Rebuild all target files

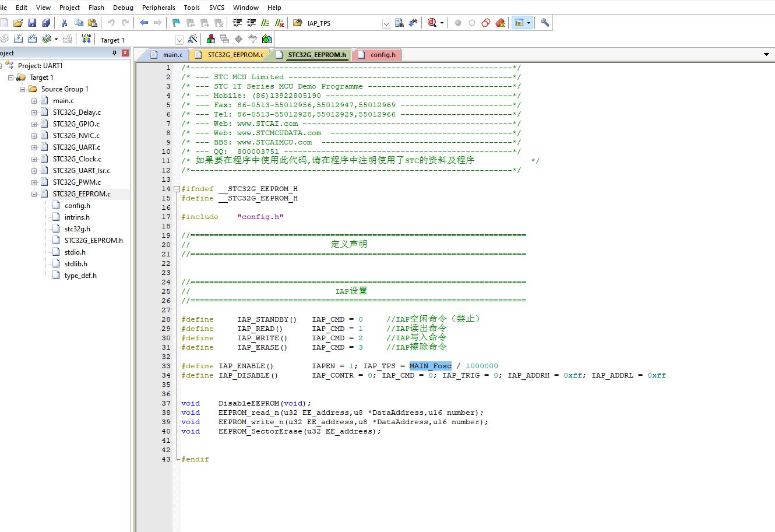pyautogui.click(x=32, y=39)
